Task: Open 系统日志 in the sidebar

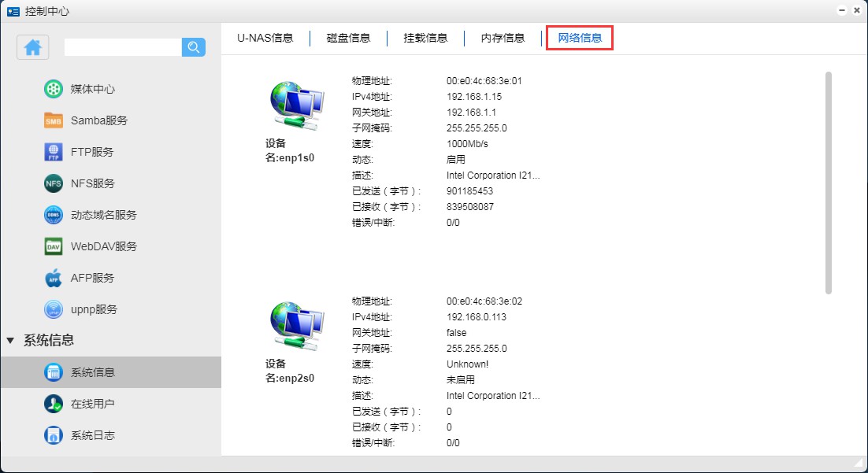Action: point(92,435)
